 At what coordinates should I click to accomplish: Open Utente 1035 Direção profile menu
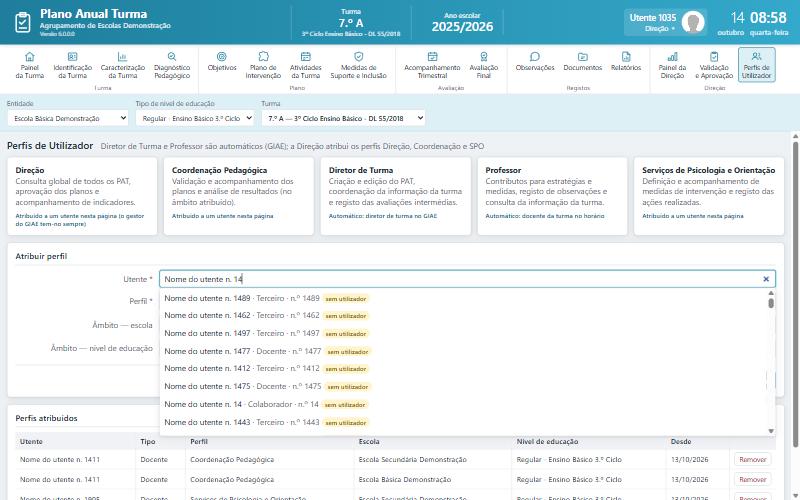(x=665, y=22)
